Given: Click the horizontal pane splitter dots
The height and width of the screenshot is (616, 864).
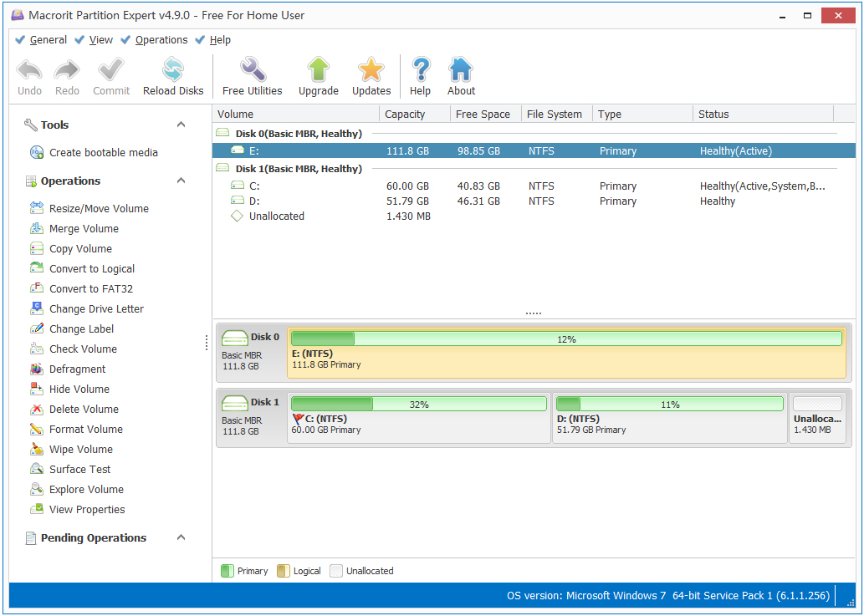Looking at the screenshot, I should 534,313.
